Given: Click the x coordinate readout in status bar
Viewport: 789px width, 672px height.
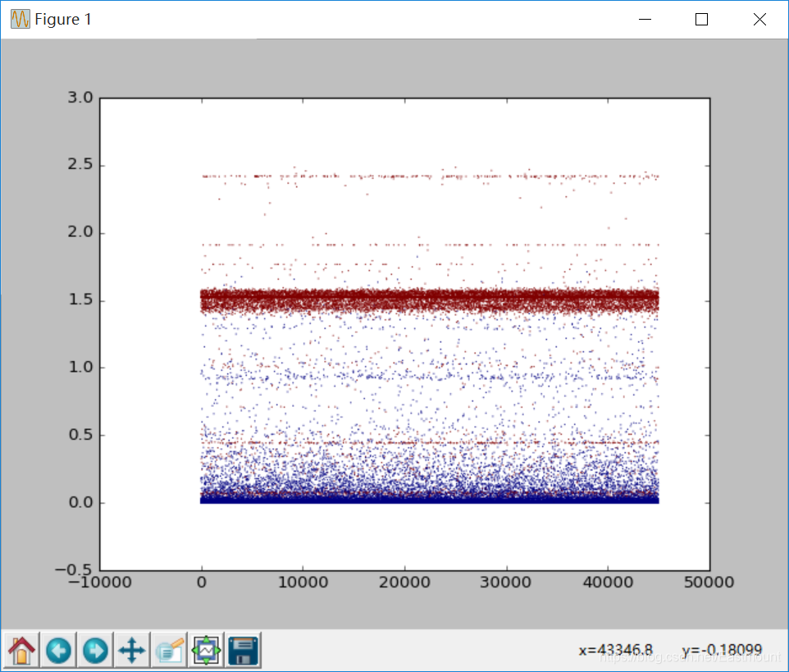Looking at the screenshot, I should click(x=615, y=651).
